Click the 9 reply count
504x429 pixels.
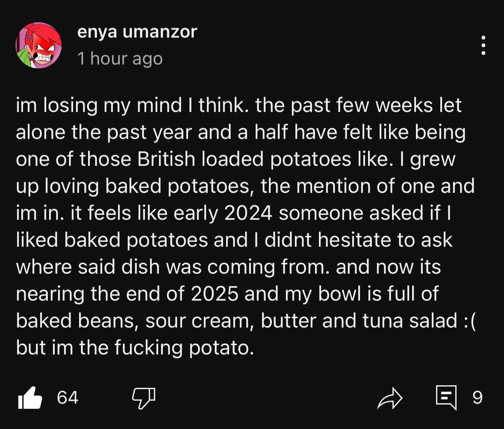pos(476,398)
